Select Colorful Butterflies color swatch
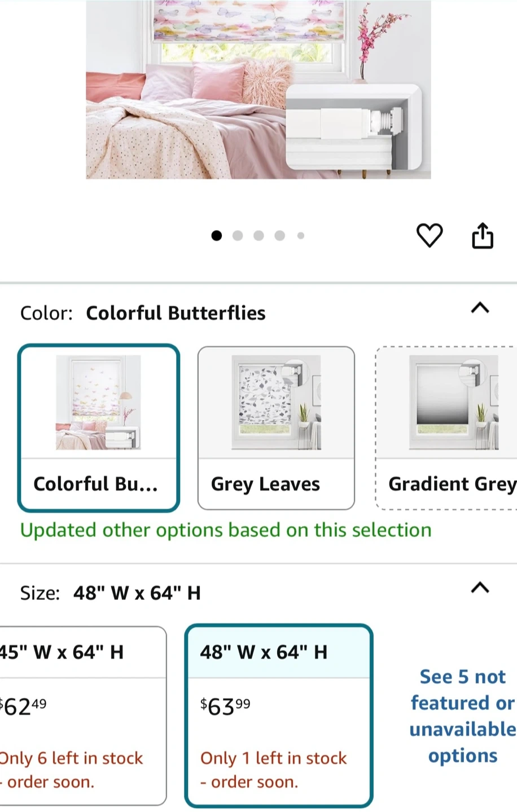Screen dimensions: 517x812 coord(99,427)
